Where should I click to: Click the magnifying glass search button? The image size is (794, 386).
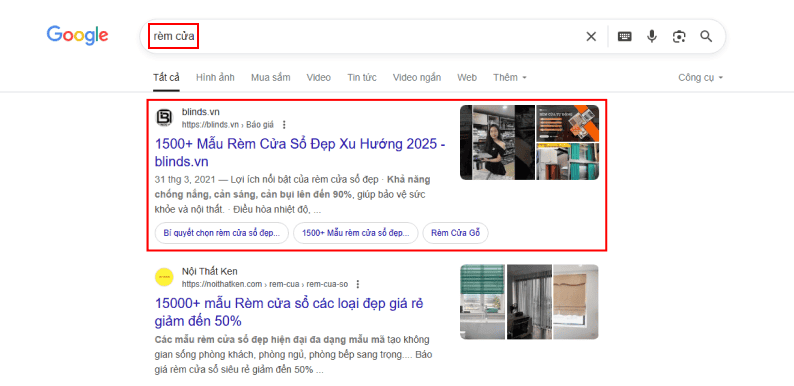click(706, 36)
